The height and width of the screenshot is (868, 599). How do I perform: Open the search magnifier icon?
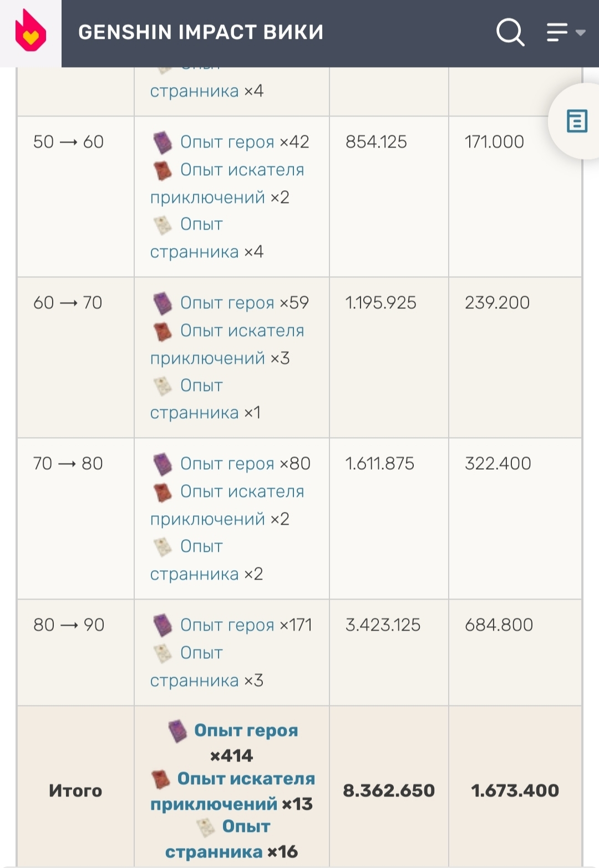(510, 32)
